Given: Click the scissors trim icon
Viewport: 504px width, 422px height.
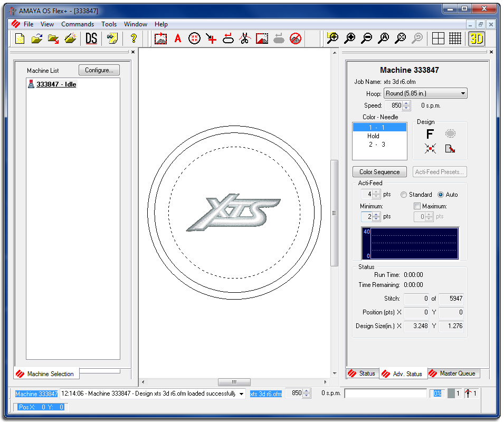Looking at the screenshot, I should tap(245, 39).
